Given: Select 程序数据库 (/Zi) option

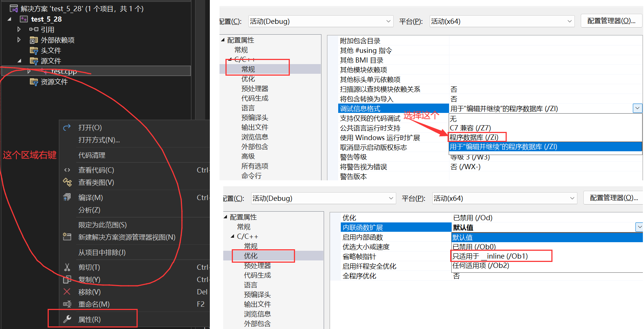Looking at the screenshot, I should tap(545, 137).
